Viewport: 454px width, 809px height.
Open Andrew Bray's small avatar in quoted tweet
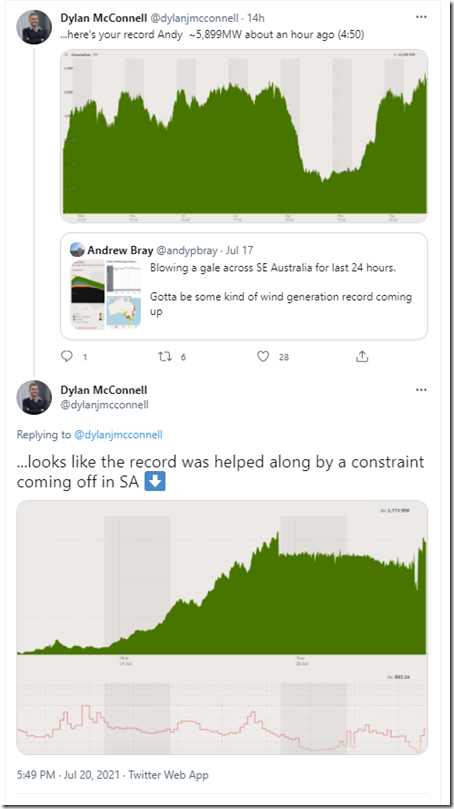point(77,250)
